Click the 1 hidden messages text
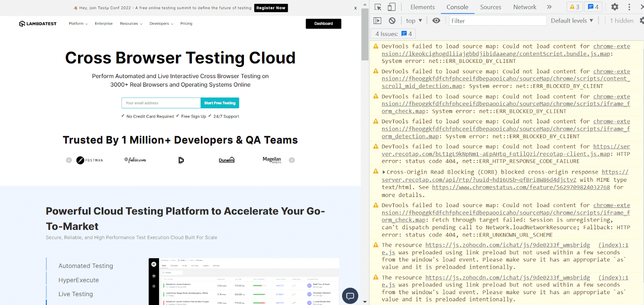This screenshot has height=305, width=644. point(621,21)
